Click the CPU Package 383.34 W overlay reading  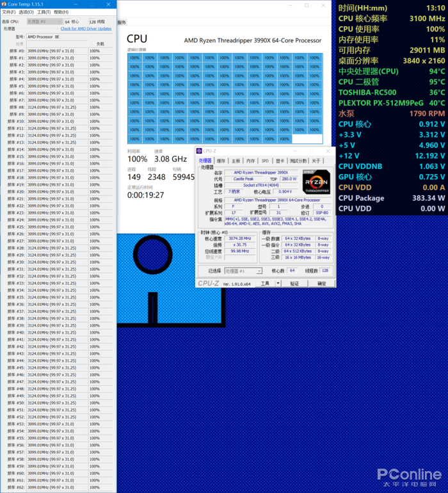[x=392, y=198]
